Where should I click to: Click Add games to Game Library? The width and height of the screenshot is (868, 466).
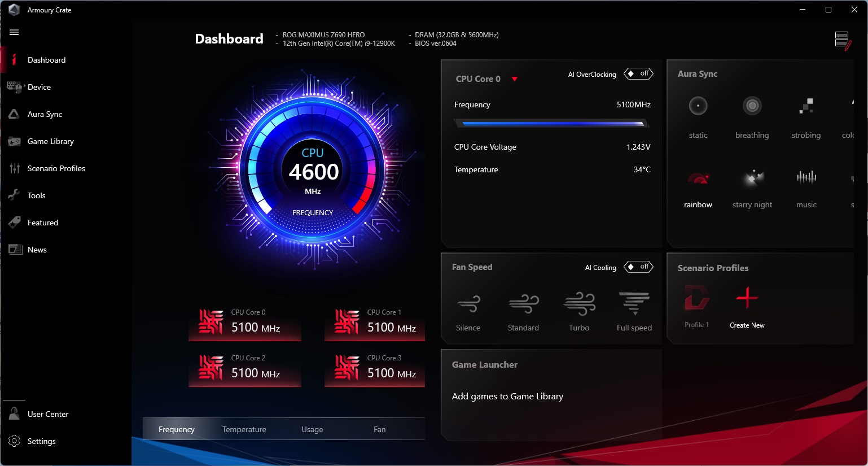(508, 396)
